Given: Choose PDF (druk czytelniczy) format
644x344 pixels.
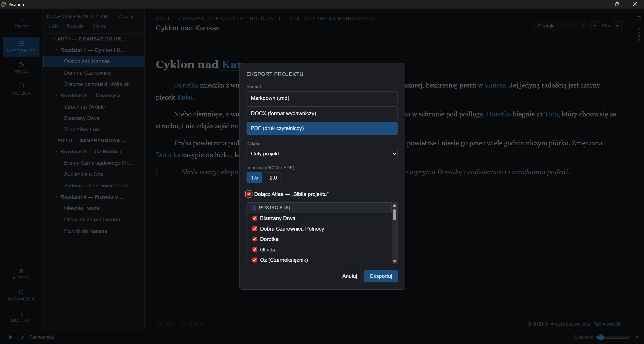Looking at the screenshot, I should (322, 128).
